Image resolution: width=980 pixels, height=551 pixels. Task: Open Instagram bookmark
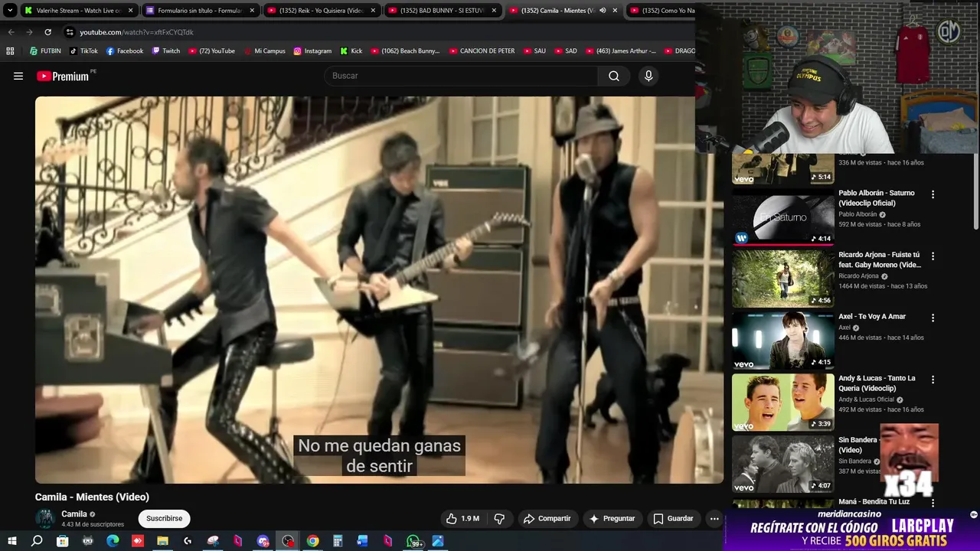312,51
